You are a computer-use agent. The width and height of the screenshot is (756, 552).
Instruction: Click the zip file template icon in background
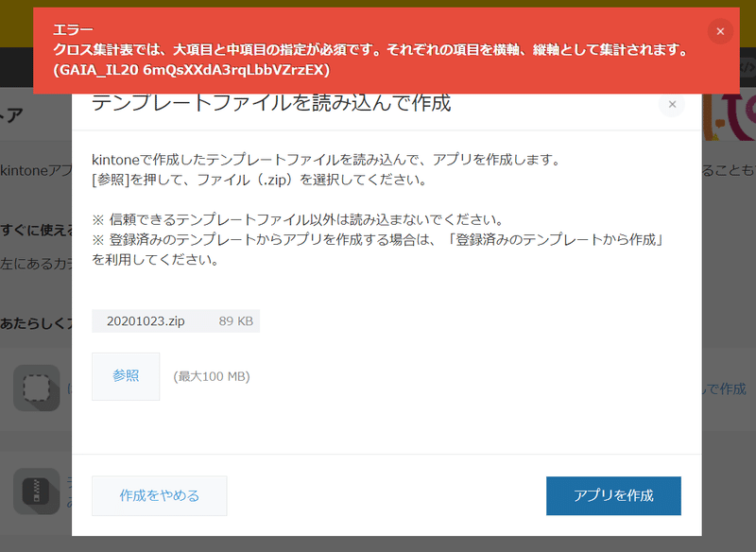coord(37,491)
